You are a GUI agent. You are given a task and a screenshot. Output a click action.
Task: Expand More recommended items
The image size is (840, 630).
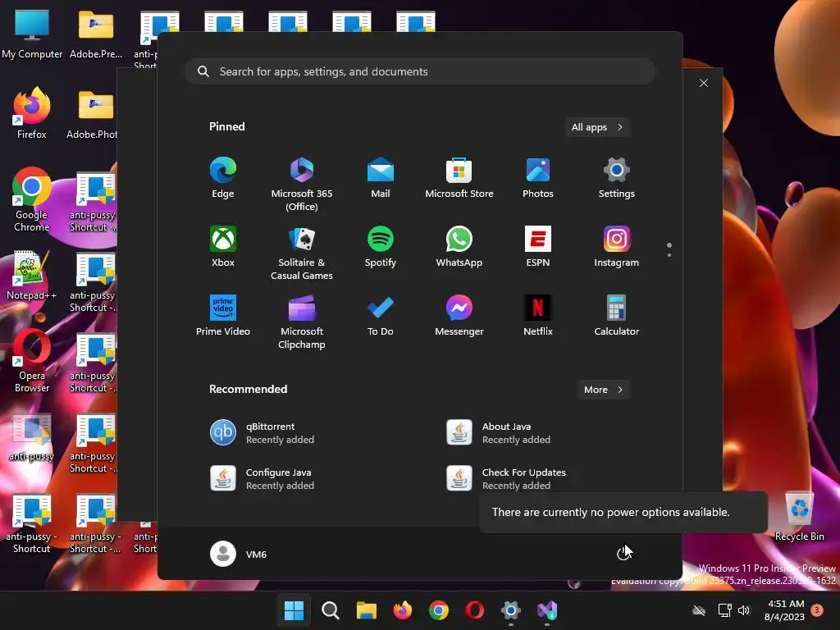(603, 390)
